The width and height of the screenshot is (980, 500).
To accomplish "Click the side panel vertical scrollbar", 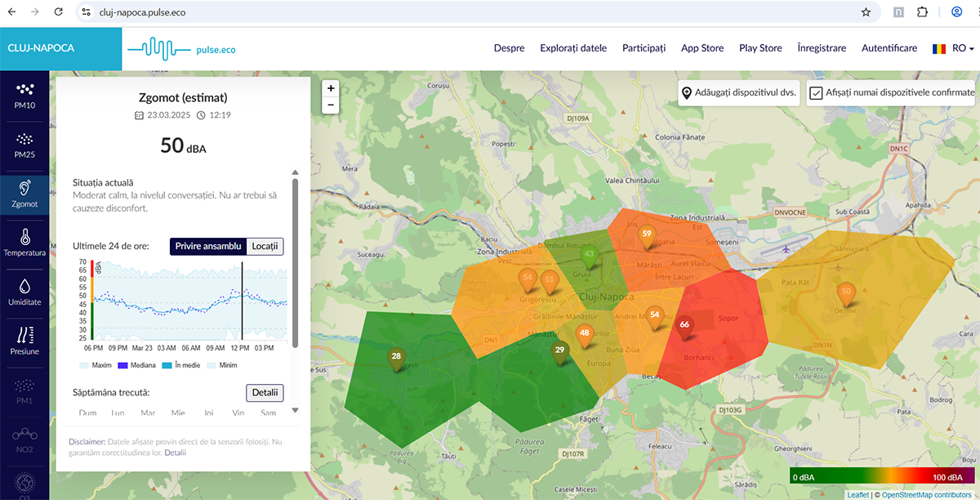I will pos(295,261).
